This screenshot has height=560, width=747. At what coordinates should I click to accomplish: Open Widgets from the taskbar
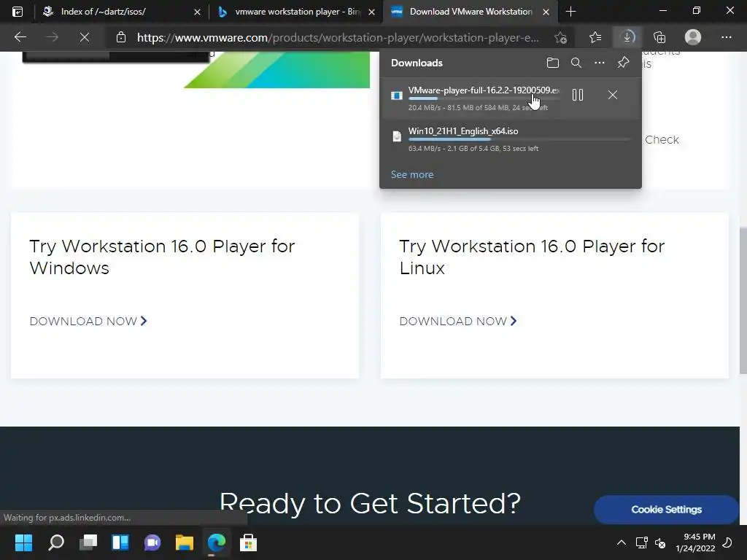pos(120,542)
